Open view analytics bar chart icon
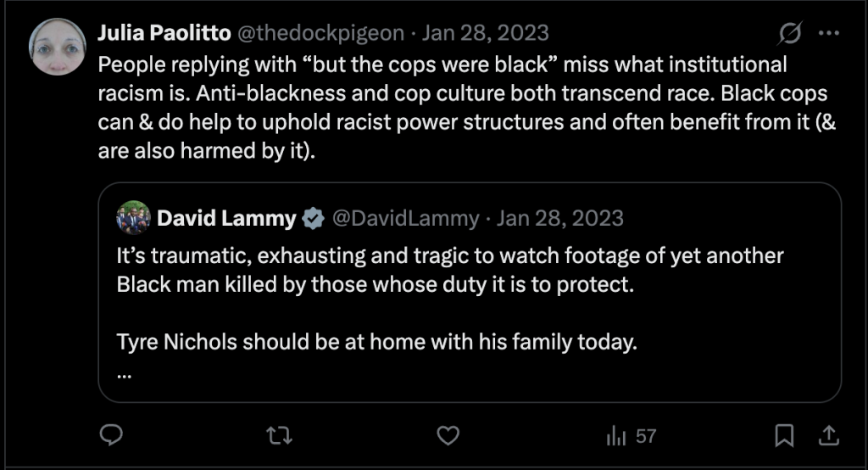This screenshot has height=470, width=868. coord(615,436)
